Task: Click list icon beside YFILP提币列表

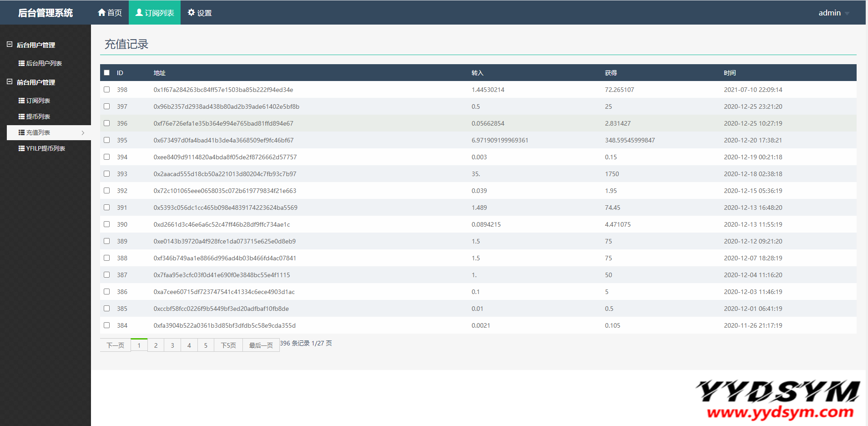Action: click(x=21, y=148)
